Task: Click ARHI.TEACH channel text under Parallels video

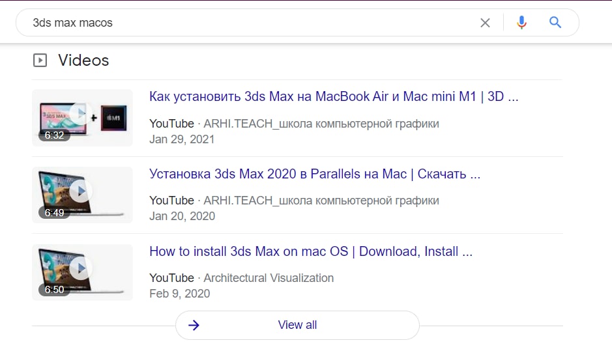Action: tap(321, 201)
